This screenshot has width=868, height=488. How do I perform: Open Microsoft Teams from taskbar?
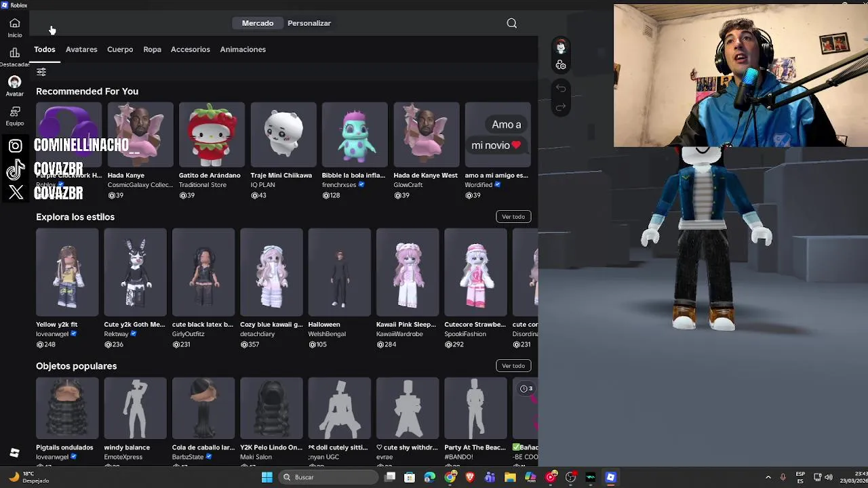490,477
